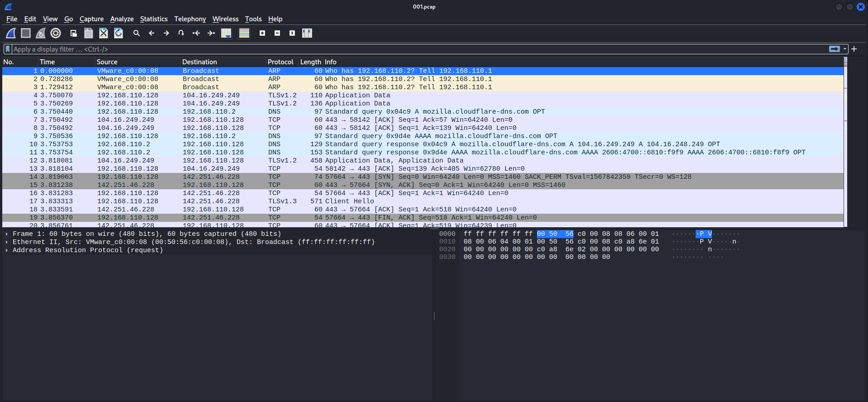Reset text to normal size icon
This screenshot has height=402, width=868.
click(x=292, y=33)
